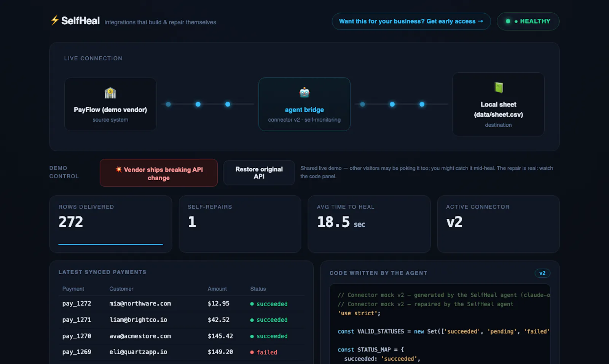Click the green status dot for pay_1272
The height and width of the screenshot is (364, 609).
tap(252, 304)
